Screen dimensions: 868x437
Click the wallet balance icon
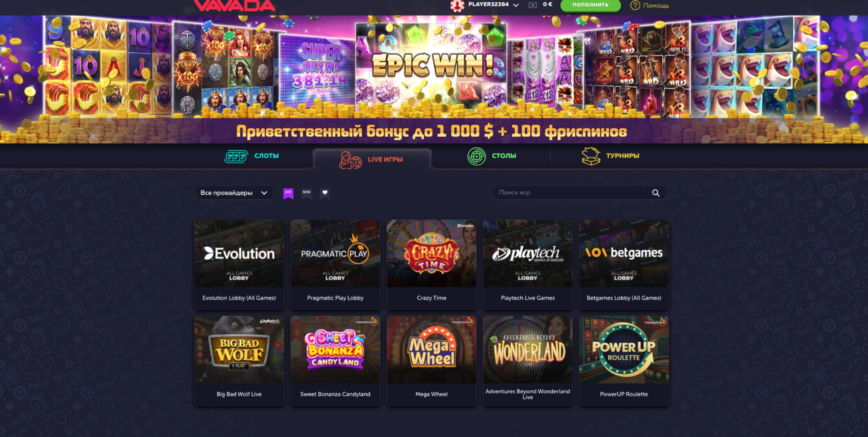coord(533,5)
